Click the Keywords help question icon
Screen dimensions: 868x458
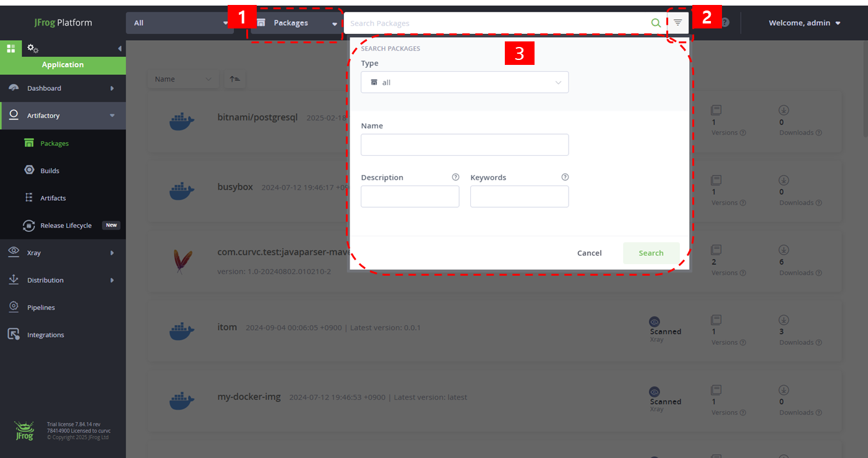coord(565,177)
